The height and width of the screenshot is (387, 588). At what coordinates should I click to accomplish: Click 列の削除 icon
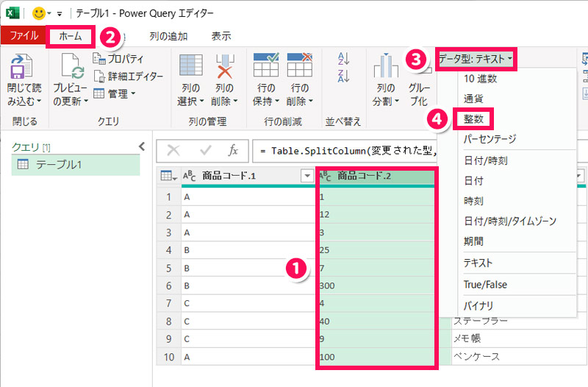point(225,66)
